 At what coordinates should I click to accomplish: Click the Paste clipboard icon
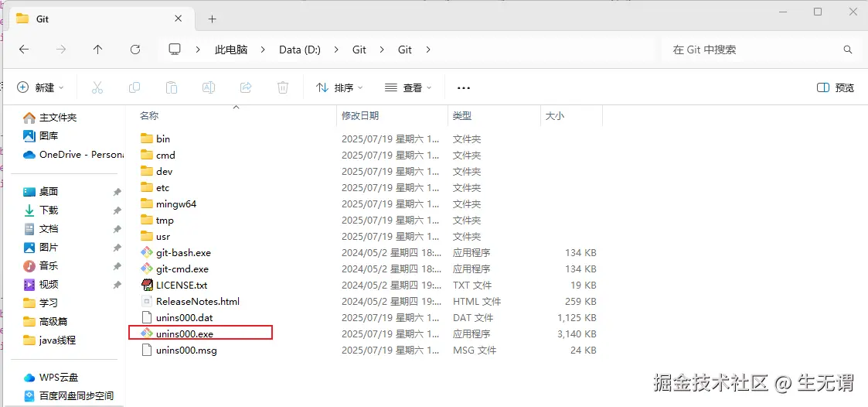(172, 87)
